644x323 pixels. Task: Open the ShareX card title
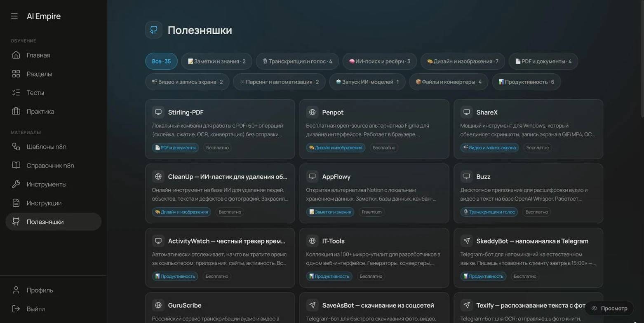(x=487, y=112)
